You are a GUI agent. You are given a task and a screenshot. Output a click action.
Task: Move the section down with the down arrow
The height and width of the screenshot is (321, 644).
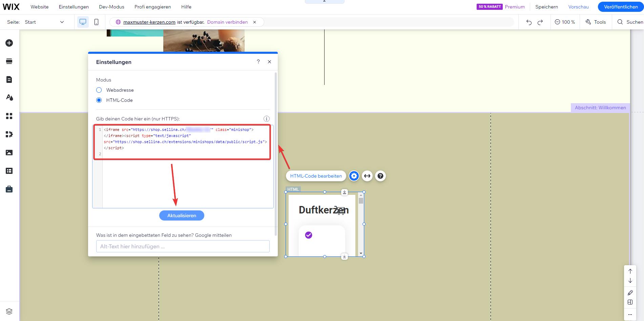(630, 280)
